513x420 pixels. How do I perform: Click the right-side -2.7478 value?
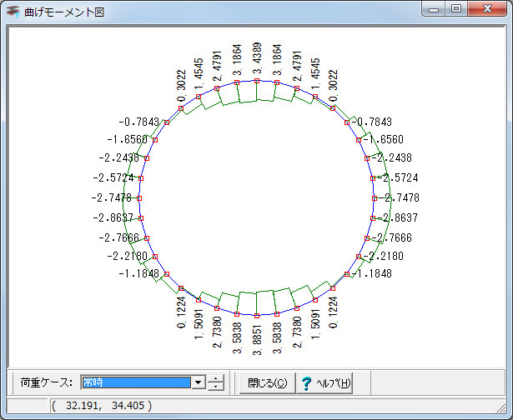click(401, 197)
